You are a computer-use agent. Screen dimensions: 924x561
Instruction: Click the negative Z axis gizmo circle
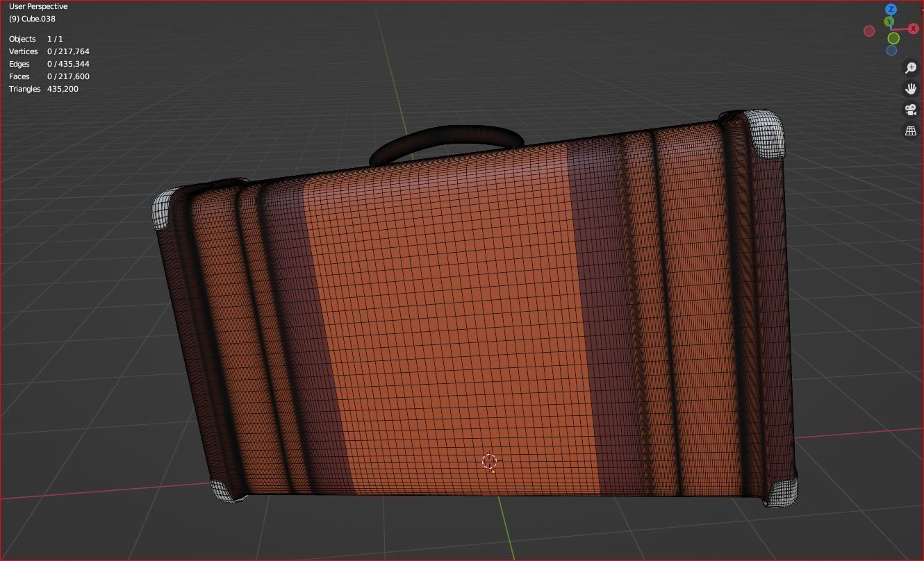[891, 51]
